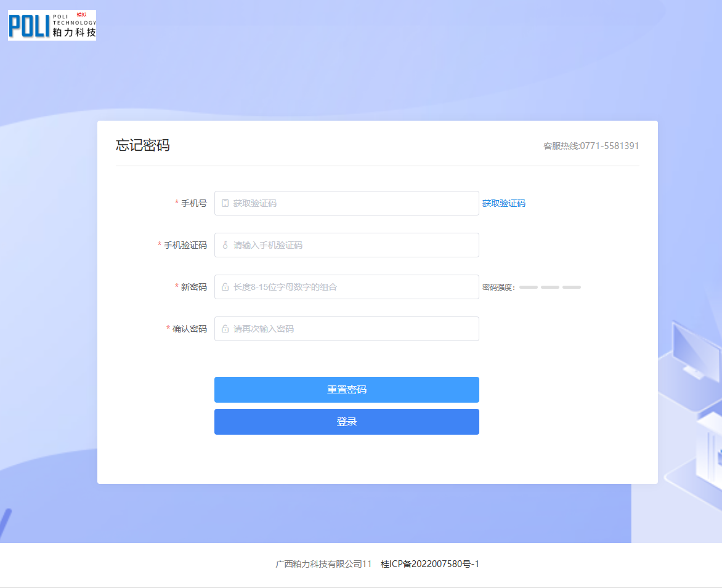The height and width of the screenshot is (588, 722).
Task: Click the middle 密码强度 indicator bar
Action: point(550,288)
